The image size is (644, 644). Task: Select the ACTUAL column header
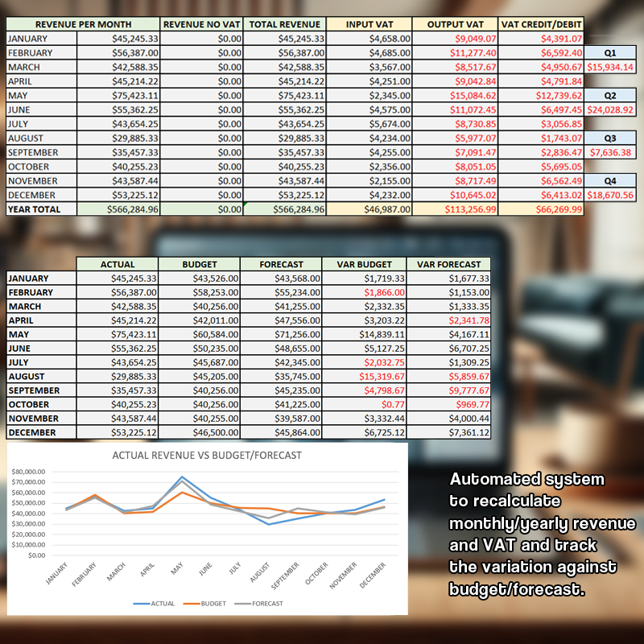[x=118, y=264]
